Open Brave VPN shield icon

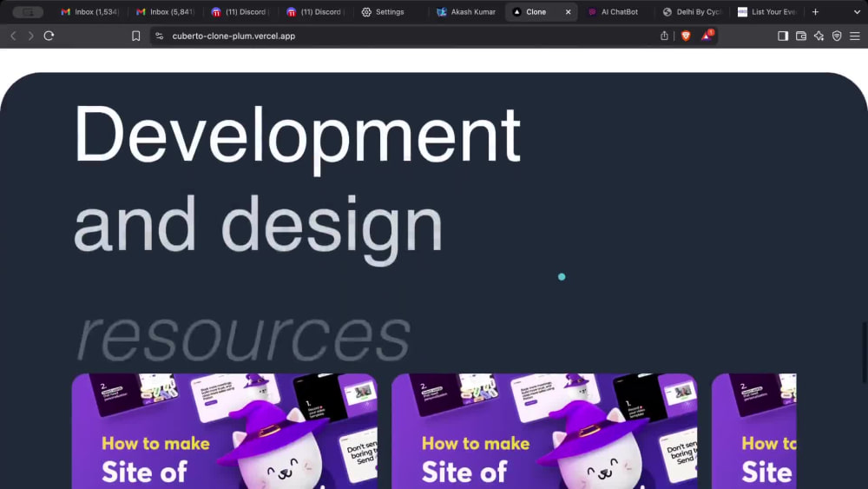837,36
